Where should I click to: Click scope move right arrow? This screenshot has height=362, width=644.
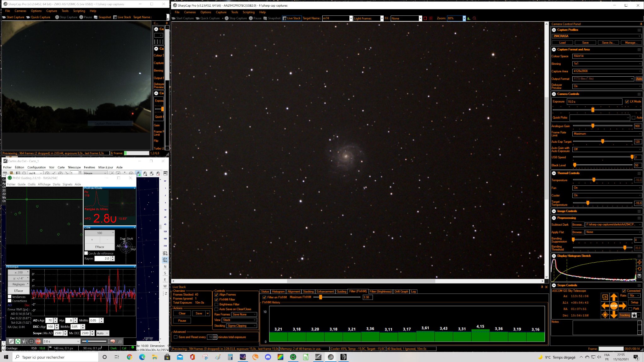(x=622, y=306)
